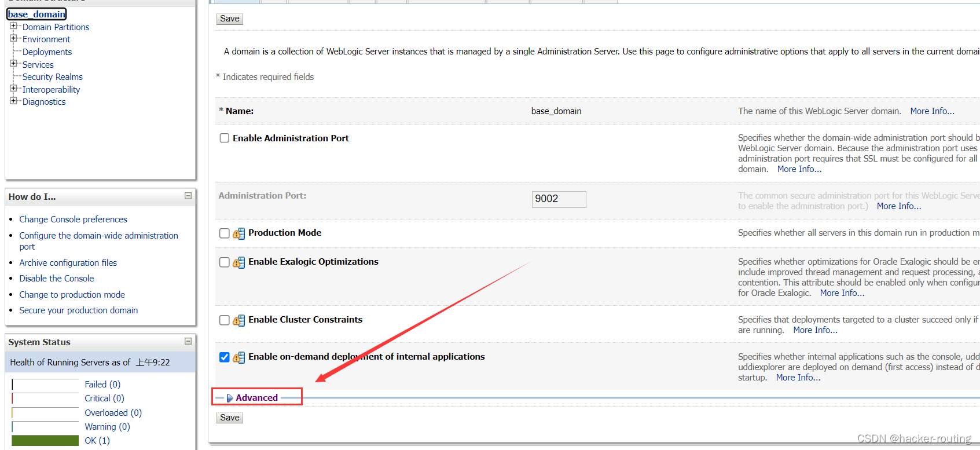This screenshot has width=980, height=450.
Task: Open Interoperability in the domain tree
Action: point(51,90)
